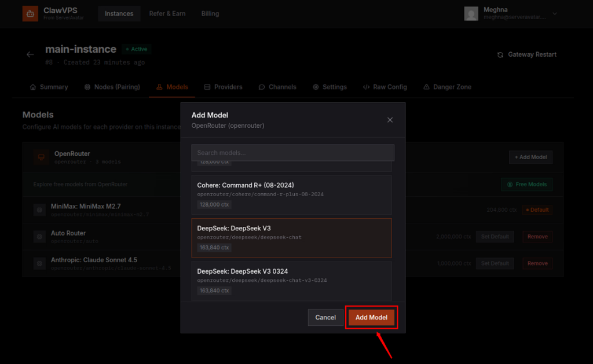Click the Free Models button

[x=526, y=184]
